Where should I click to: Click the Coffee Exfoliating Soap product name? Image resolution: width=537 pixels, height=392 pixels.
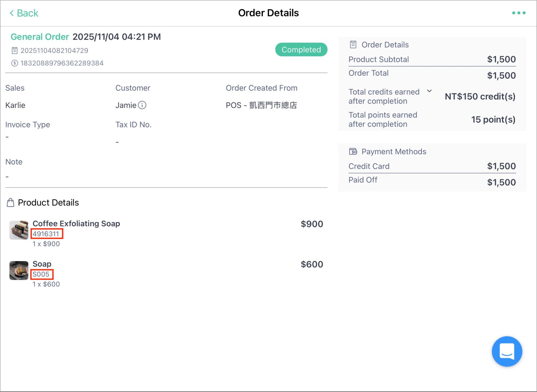(x=76, y=224)
